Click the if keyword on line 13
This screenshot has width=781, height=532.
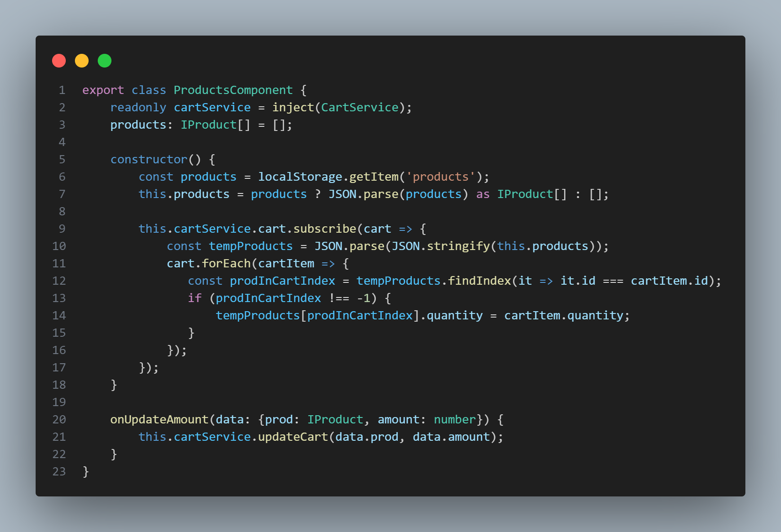click(195, 298)
